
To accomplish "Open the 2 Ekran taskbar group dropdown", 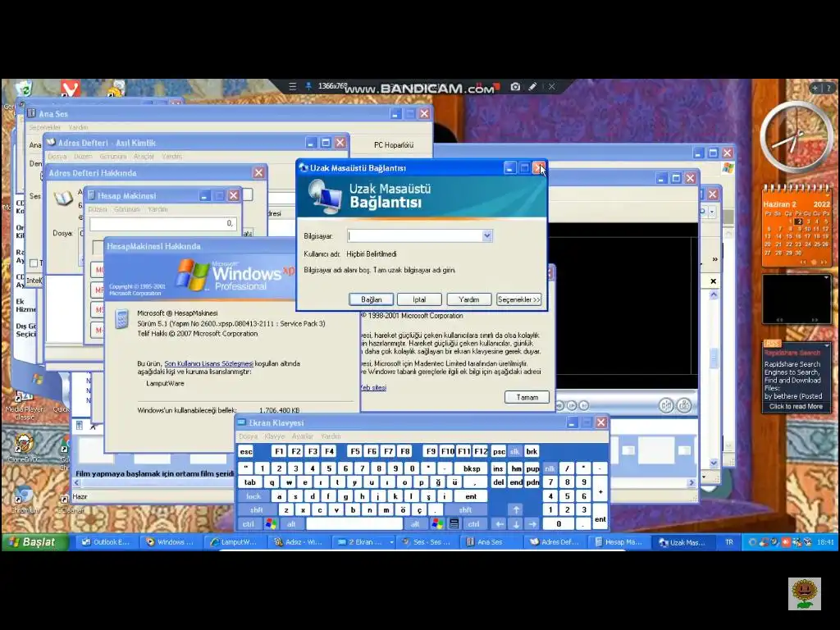I will tap(391, 542).
